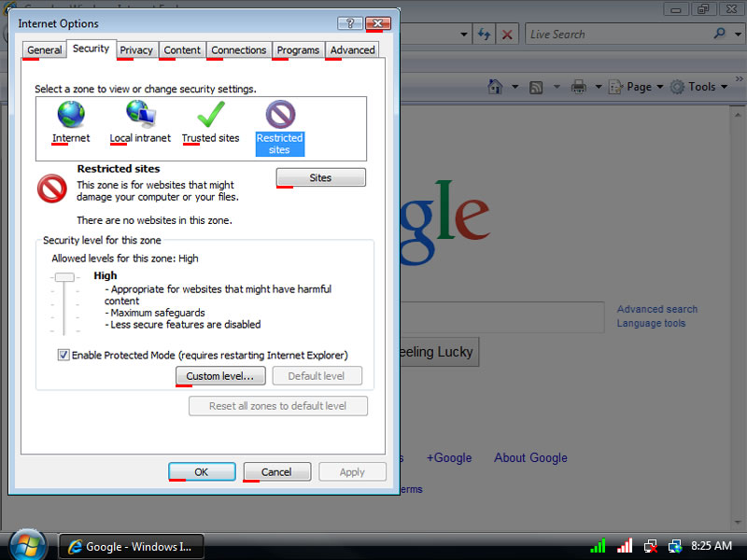Click the Home icon in command bar

496,87
